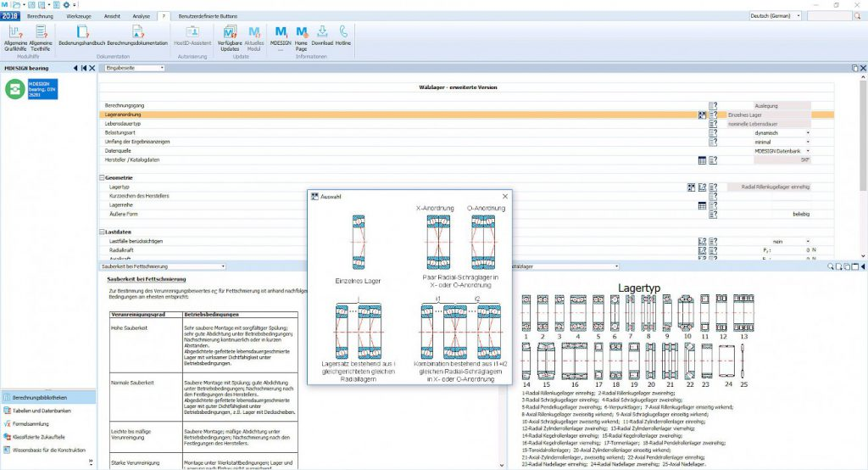Collapse the Geometrie section
Image resolution: width=868 pixels, height=470 pixels.
pos(102,177)
